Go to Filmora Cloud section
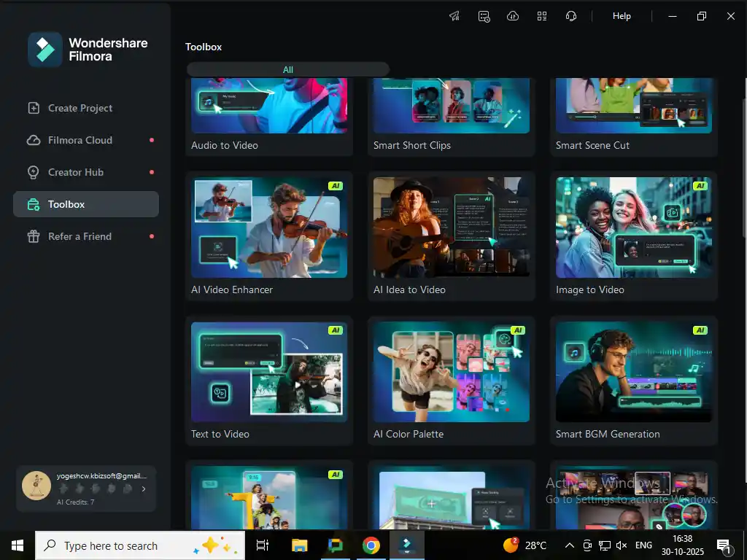The height and width of the screenshot is (560, 747). point(80,140)
